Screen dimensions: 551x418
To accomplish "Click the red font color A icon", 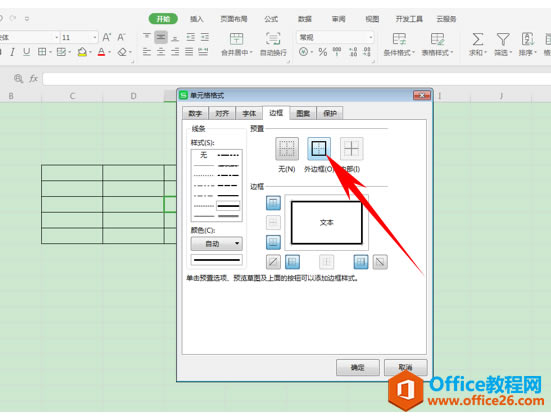I will click(x=102, y=52).
